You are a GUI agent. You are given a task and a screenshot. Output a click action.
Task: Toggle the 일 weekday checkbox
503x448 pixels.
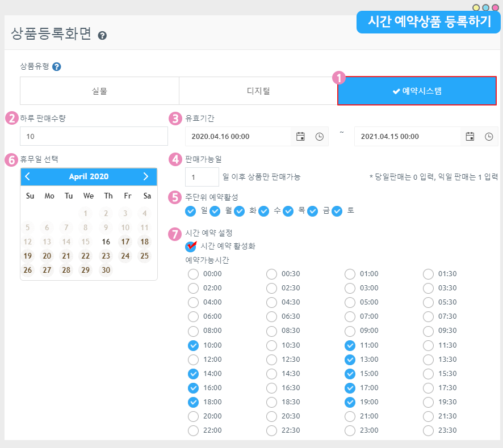tap(191, 211)
